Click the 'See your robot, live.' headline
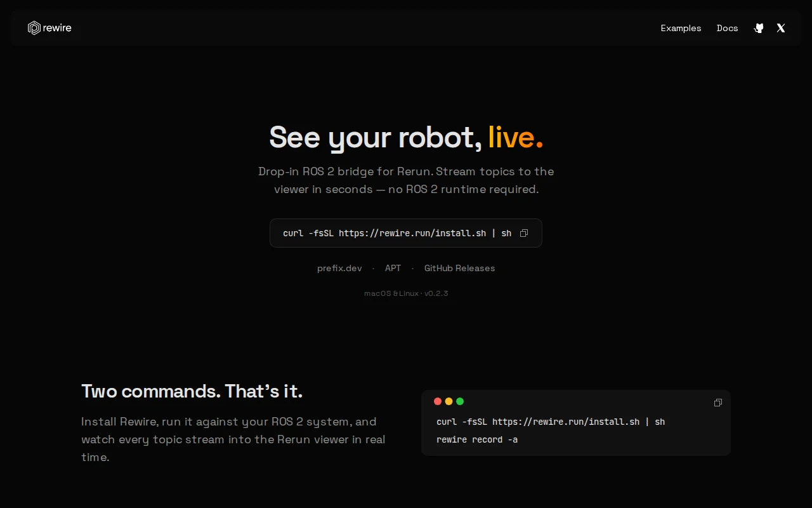The width and height of the screenshot is (812, 508). coord(406,137)
